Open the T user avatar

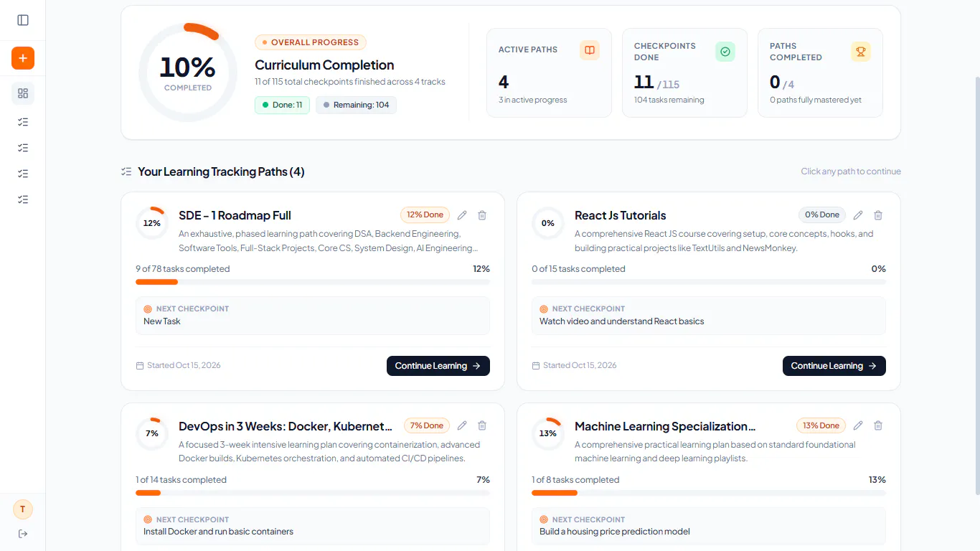pos(23,509)
